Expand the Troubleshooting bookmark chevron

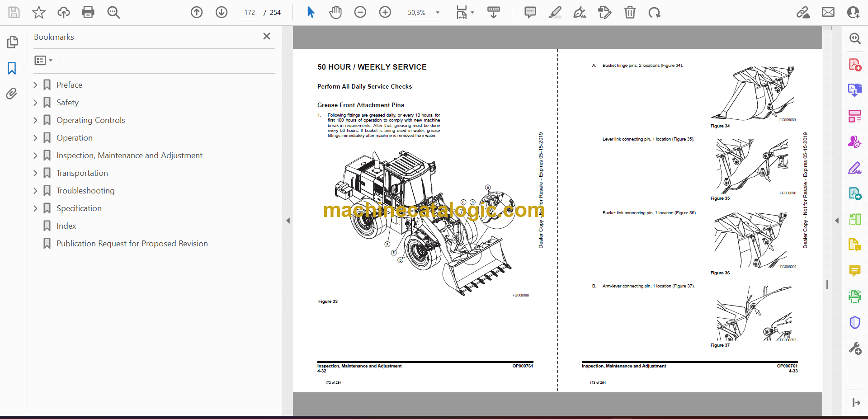pos(36,191)
